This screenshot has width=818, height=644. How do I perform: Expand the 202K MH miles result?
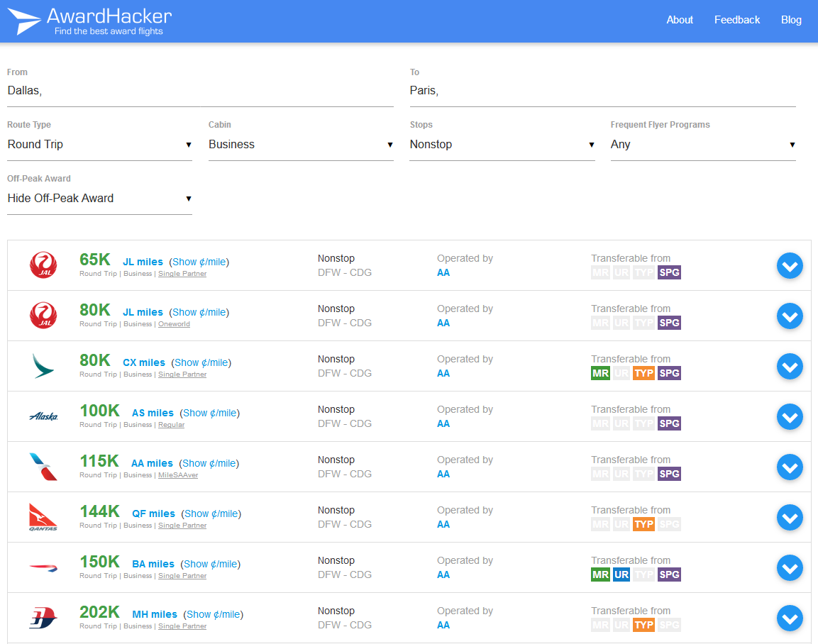coord(790,618)
